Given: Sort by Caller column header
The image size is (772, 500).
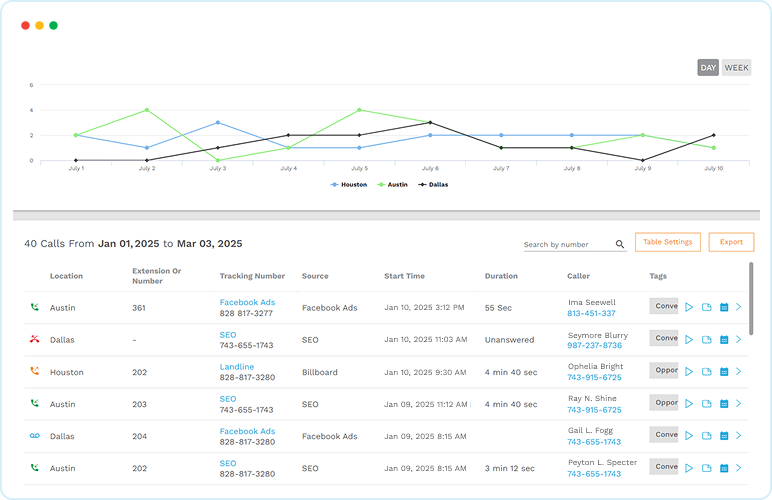Looking at the screenshot, I should click(x=579, y=276).
